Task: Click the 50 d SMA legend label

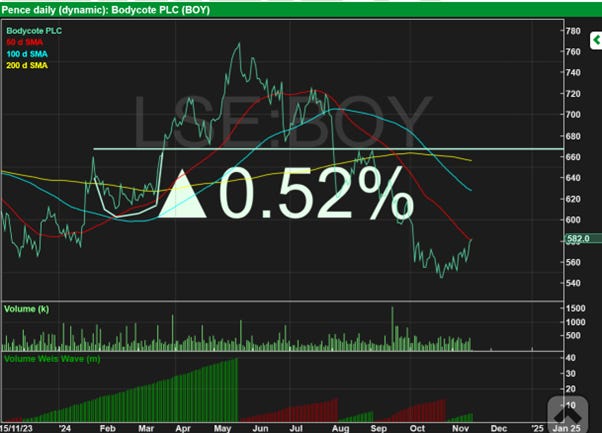Action: pyautogui.click(x=24, y=42)
